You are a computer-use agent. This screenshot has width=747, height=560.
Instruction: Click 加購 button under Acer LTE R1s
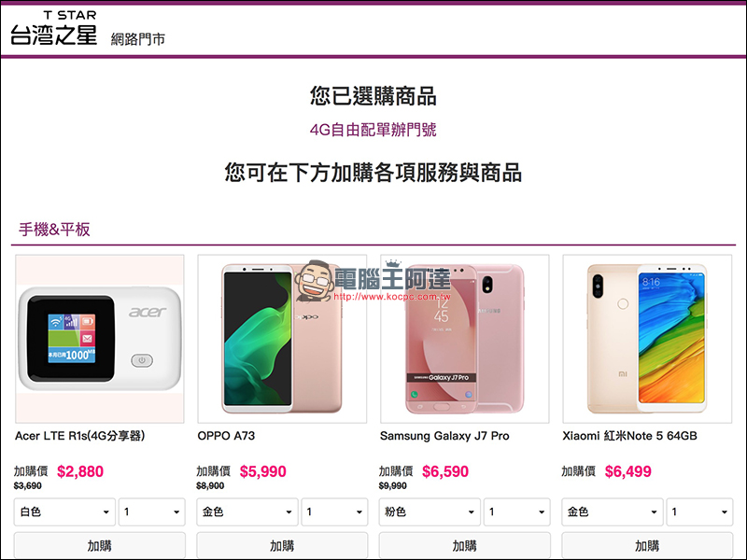pyautogui.click(x=100, y=545)
